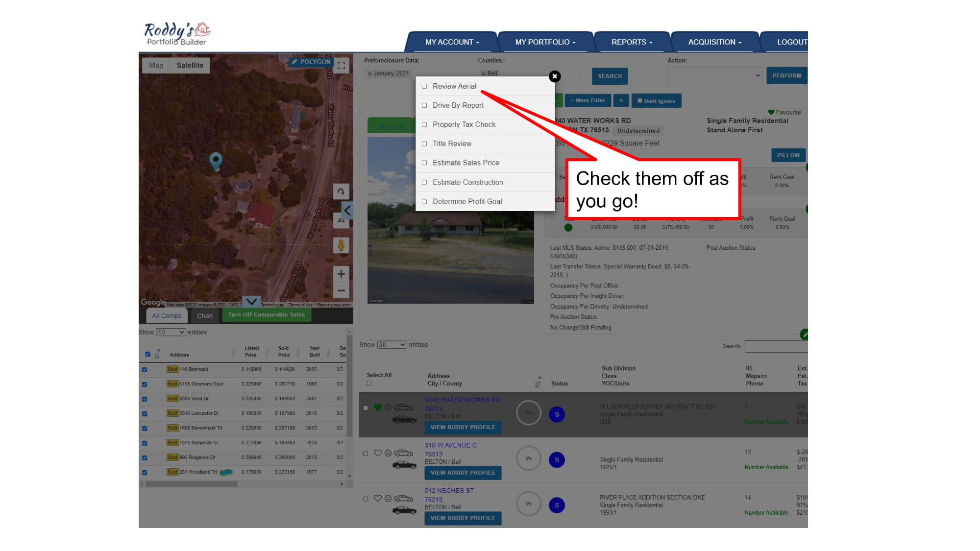The image size is (980, 551).
Task: Click solid black car icon for 512 Neches St
Action: [x=404, y=510]
